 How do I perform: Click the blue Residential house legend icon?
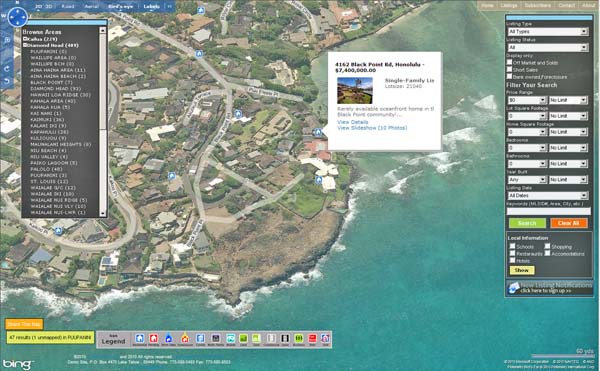(x=140, y=338)
